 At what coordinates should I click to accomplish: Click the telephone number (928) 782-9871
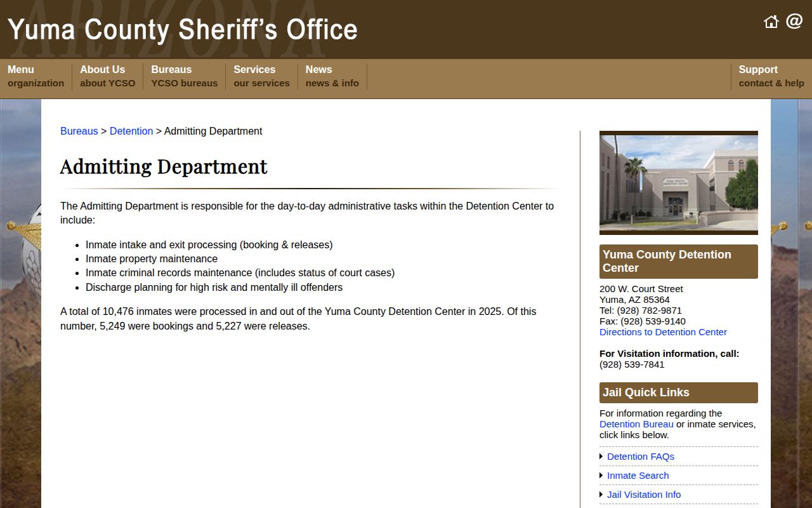(x=649, y=311)
